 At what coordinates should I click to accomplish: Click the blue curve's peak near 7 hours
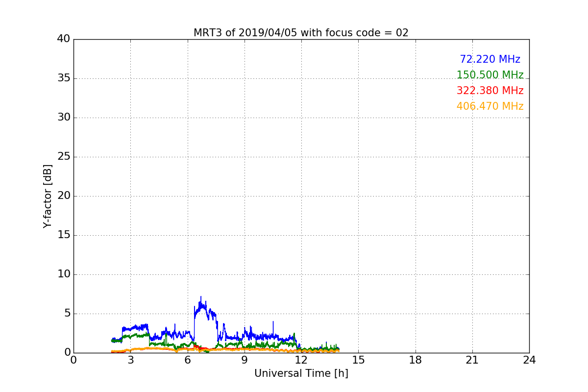(200, 297)
